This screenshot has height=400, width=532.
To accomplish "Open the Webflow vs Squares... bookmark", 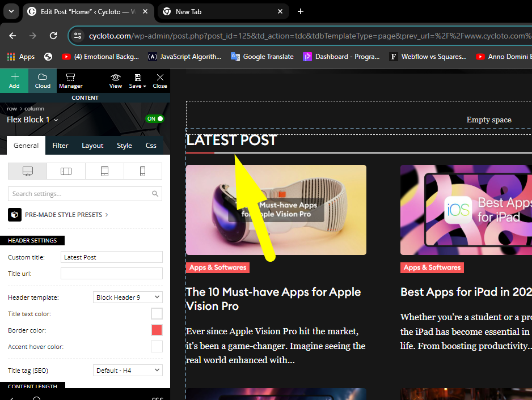I will click(x=428, y=57).
